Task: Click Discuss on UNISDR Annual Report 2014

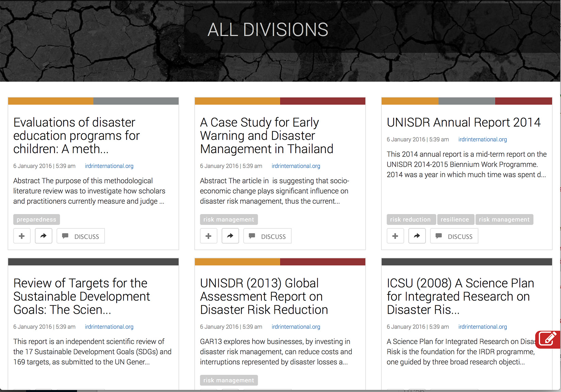Action: [454, 236]
